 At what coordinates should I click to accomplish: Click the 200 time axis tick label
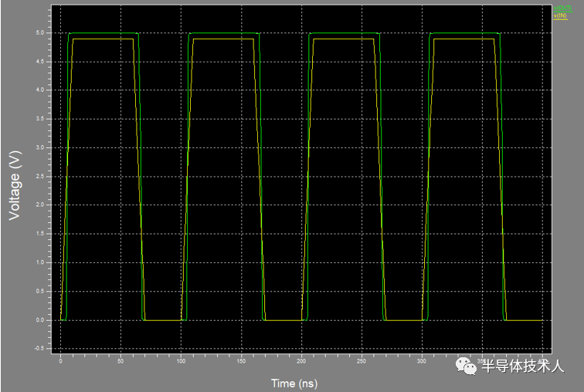[x=301, y=361]
